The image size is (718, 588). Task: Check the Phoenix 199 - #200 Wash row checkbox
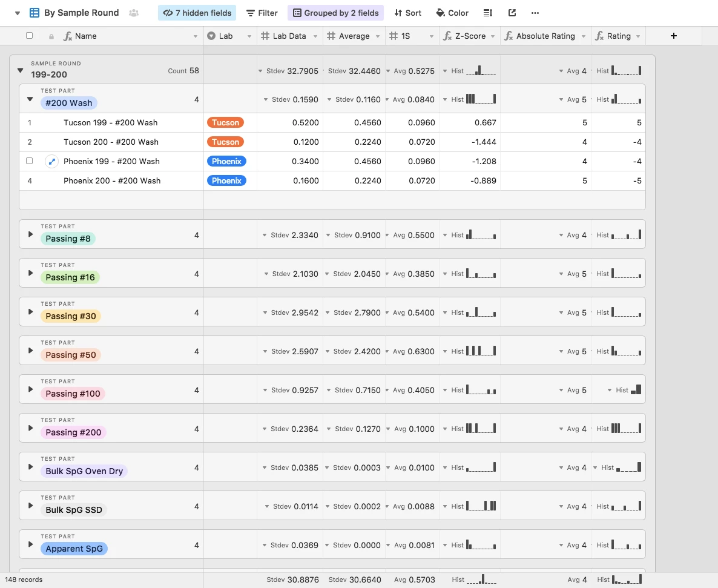point(29,161)
